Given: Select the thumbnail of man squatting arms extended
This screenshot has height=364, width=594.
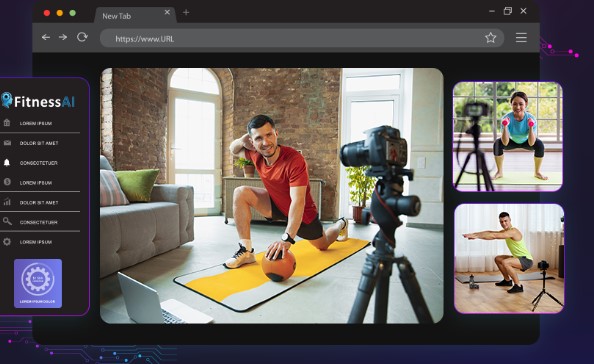Looking at the screenshot, I should pyautogui.click(x=509, y=258).
